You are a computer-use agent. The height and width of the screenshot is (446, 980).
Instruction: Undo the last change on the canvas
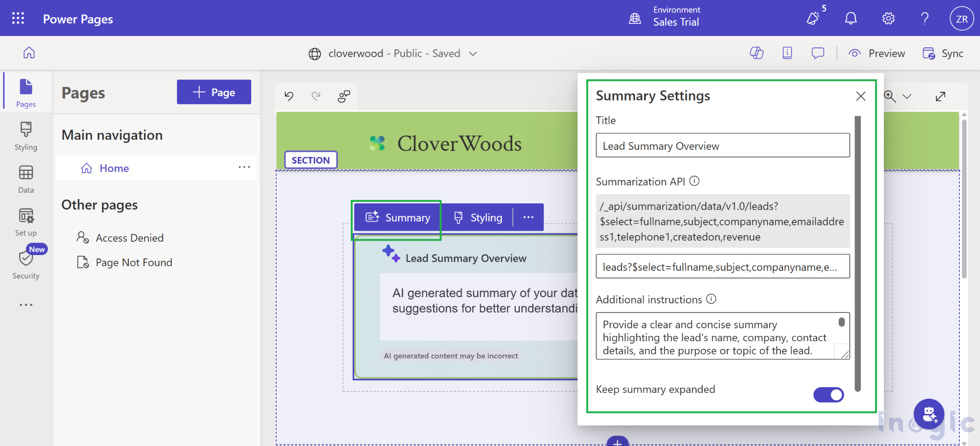click(288, 96)
